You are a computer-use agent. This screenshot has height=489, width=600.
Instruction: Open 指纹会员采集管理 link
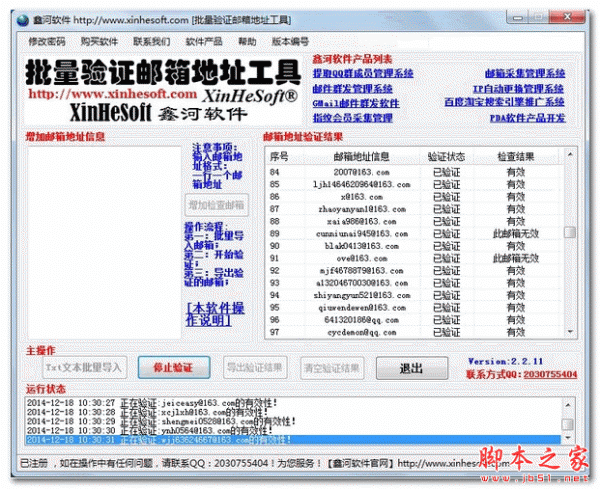click(352, 118)
